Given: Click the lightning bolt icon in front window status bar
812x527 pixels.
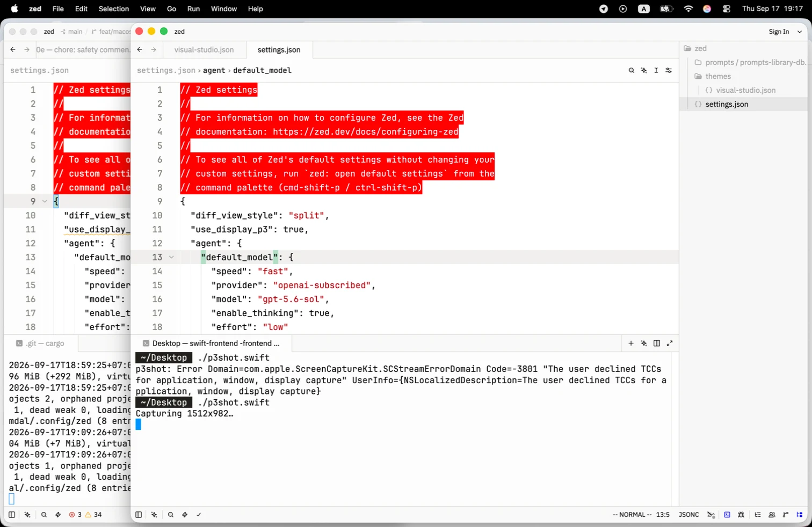Looking at the screenshot, I should (x=185, y=515).
